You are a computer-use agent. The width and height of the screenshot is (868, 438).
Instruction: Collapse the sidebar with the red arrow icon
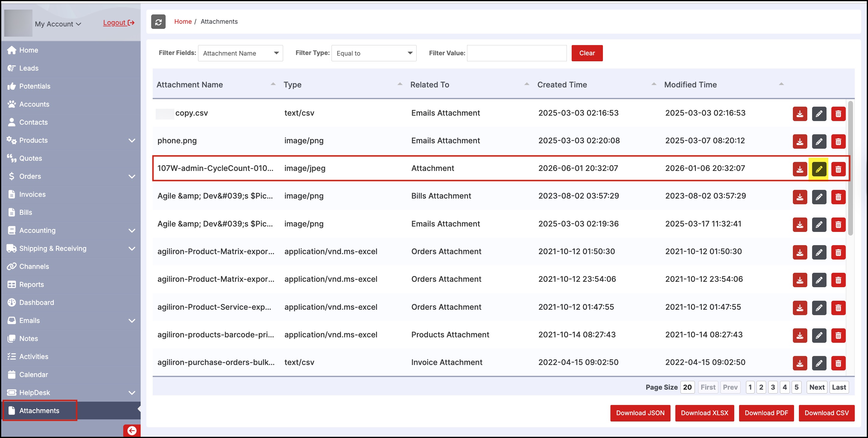132,430
